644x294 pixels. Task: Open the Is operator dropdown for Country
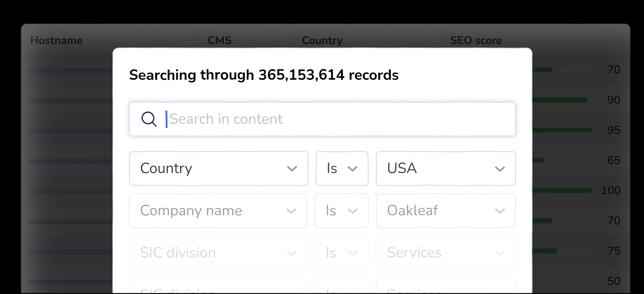342,168
